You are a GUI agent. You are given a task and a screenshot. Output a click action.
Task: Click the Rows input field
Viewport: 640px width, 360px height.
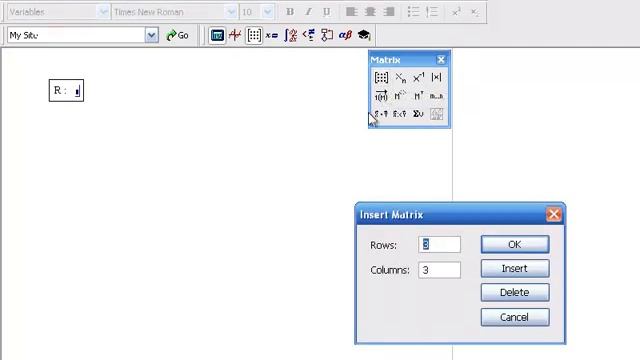pyautogui.click(x=440, y=244)
